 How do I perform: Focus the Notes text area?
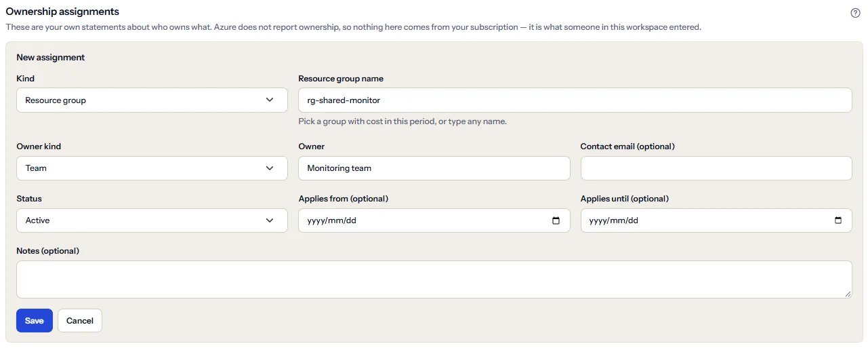coord(434,279)
